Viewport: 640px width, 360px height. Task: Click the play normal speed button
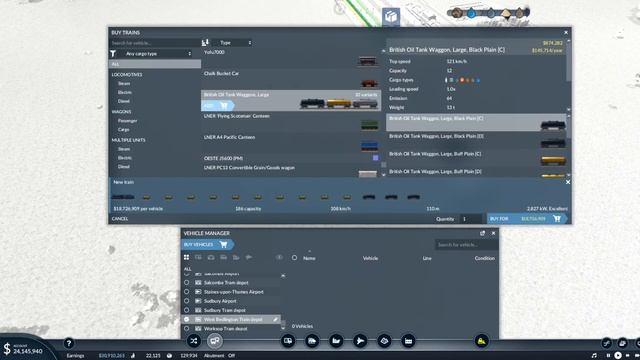coord(618,356)
